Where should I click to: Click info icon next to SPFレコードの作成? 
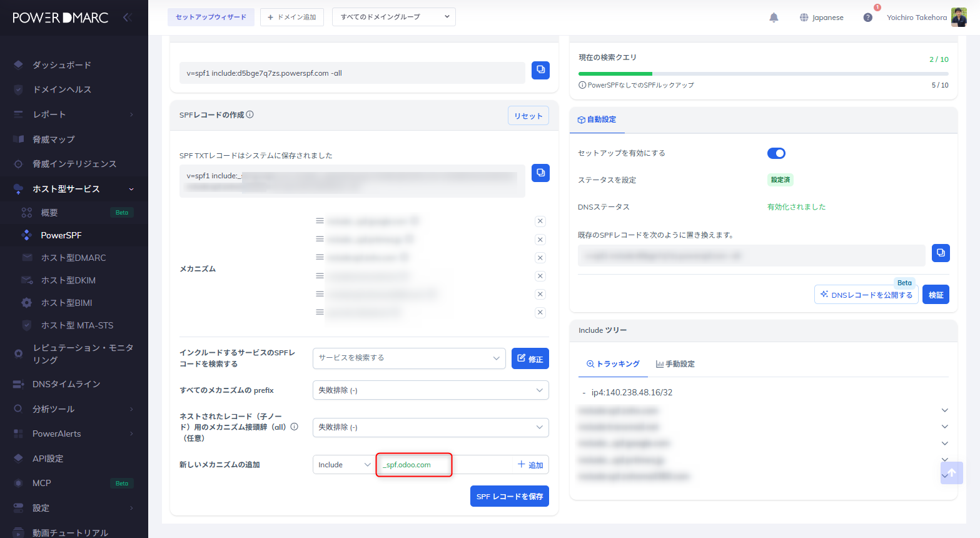(250, 114)
